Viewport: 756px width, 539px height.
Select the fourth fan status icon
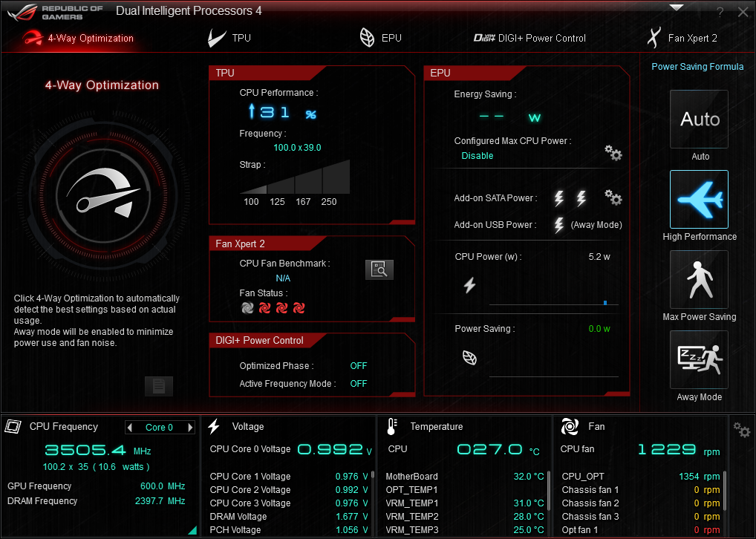click(299, 307)
